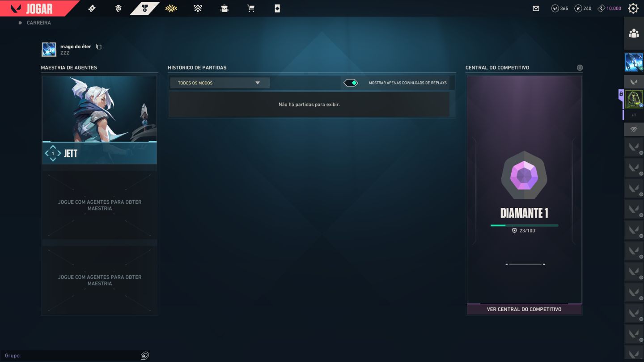644x362 pixels.
Task: Click the 10.000 Kingdom Credits balance
Action: [610, 8]
